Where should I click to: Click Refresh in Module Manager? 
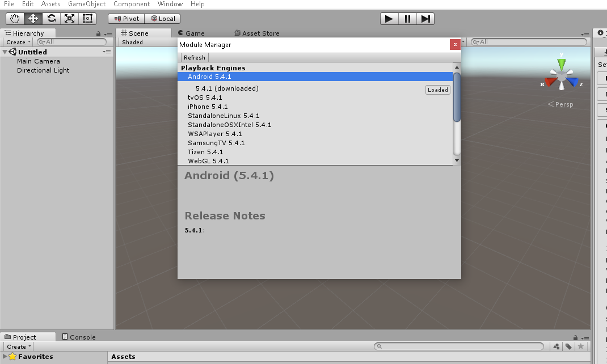[195, 57]
